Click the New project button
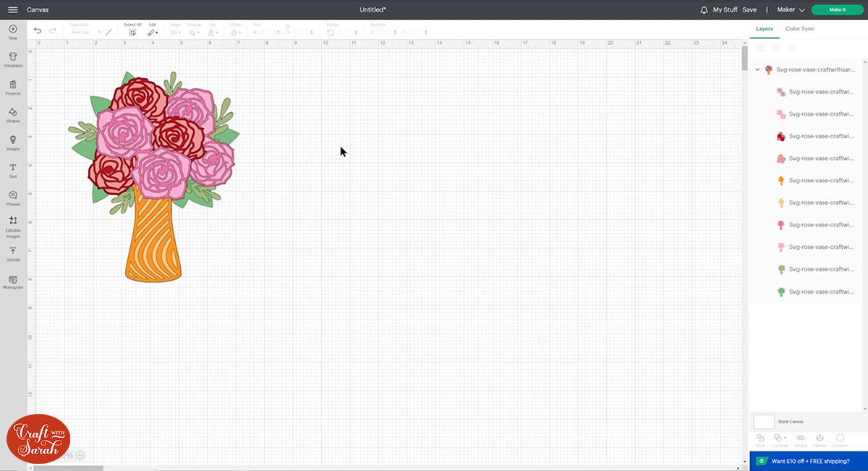The image size is (868, 471). point(13,32)
